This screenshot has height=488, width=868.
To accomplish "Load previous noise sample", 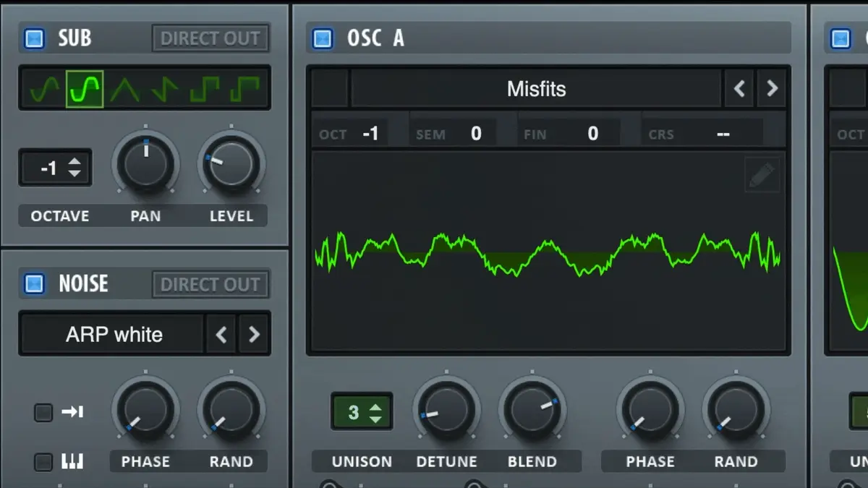I will click(x=221, y=335).
